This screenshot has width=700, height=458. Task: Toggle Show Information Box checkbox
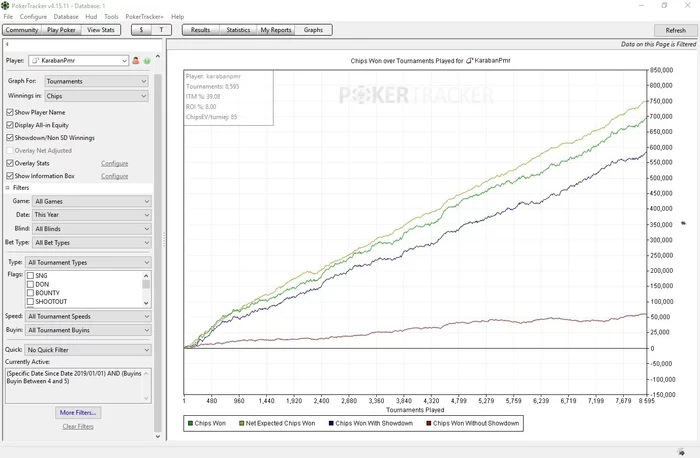click(10, 175)
